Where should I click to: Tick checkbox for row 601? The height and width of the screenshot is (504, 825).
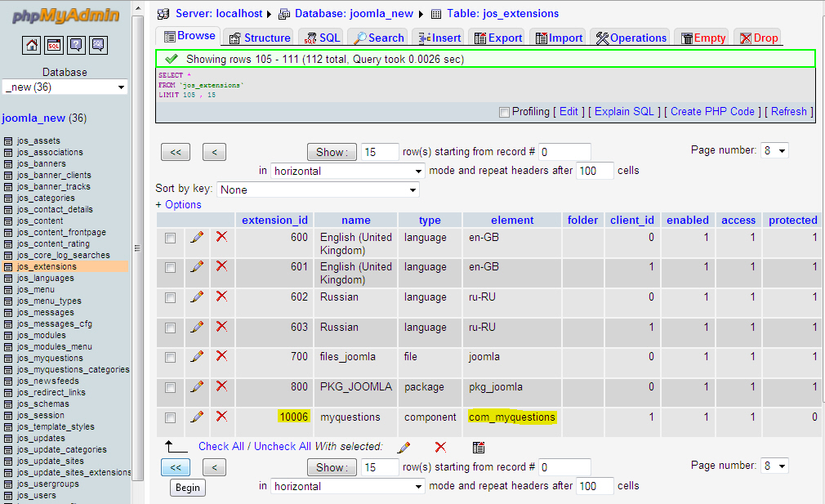coord(170,268)
